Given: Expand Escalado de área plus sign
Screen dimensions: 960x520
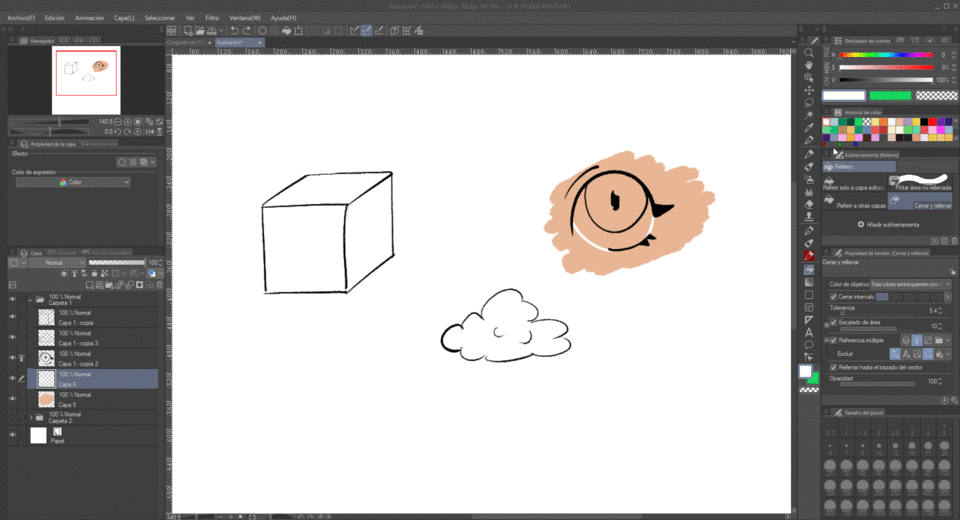Looking at the screenshot, I should click(x=827, y=325).
